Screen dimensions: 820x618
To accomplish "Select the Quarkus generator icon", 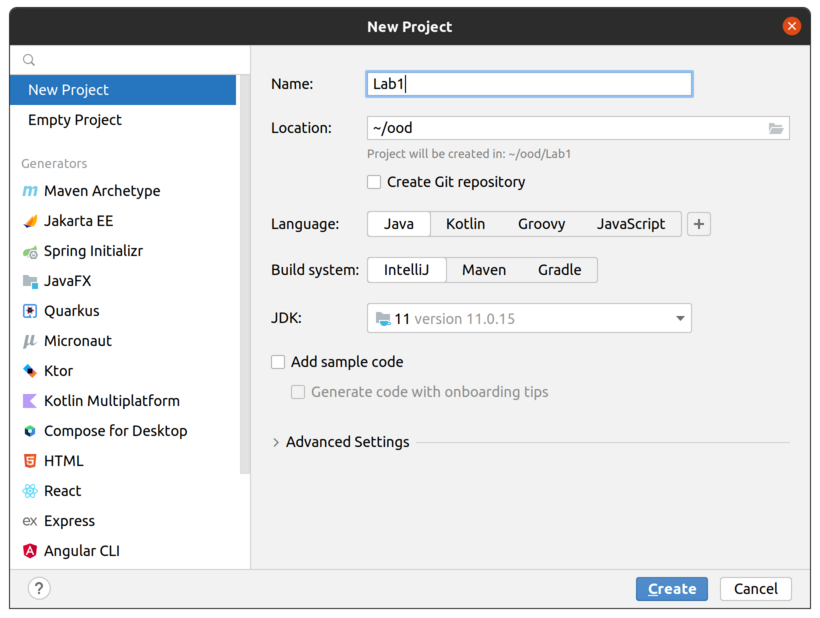I will pos(30,311).
